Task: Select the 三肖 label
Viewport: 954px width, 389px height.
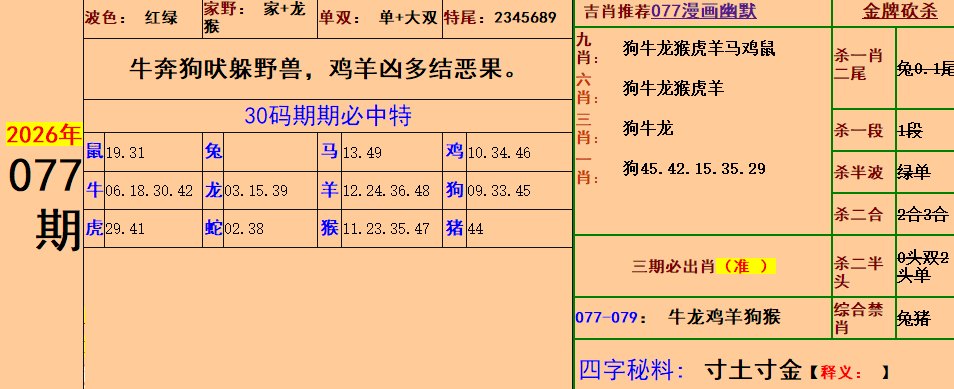Action: 587,129
